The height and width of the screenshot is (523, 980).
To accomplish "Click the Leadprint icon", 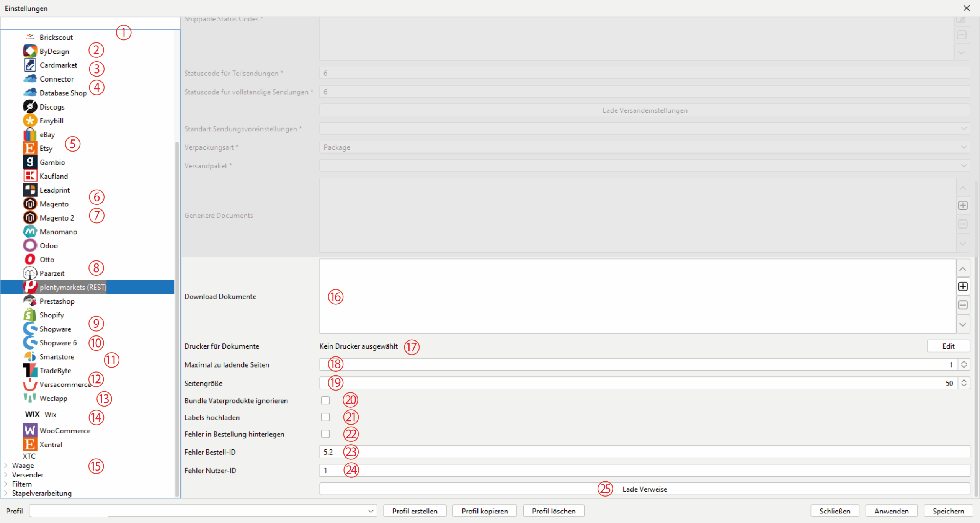I will (x=30, y=190).
